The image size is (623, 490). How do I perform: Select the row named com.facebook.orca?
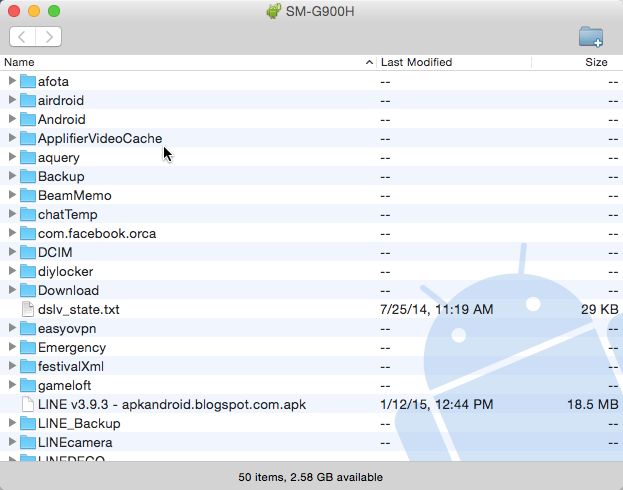tap(312, 233)
